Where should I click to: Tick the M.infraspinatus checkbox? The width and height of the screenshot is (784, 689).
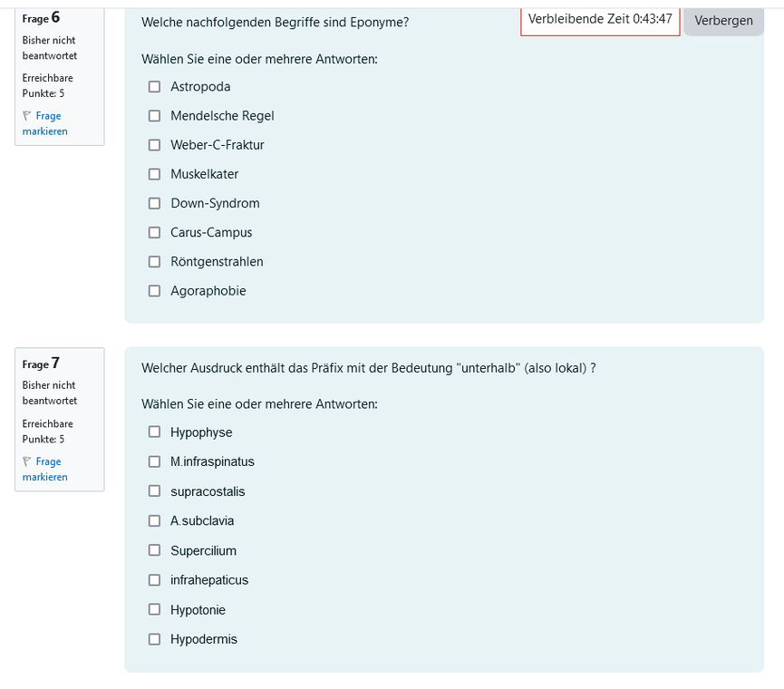(154, 461)
